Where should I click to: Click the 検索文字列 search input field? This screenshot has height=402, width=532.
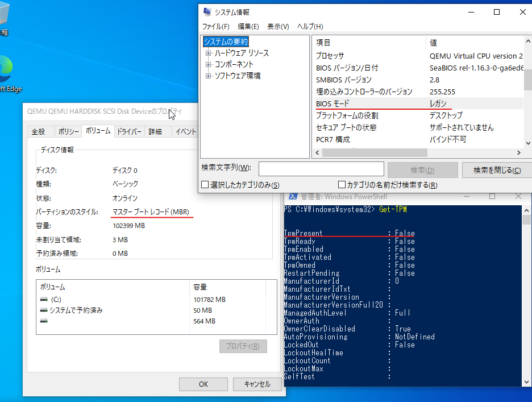click(321, 169)
